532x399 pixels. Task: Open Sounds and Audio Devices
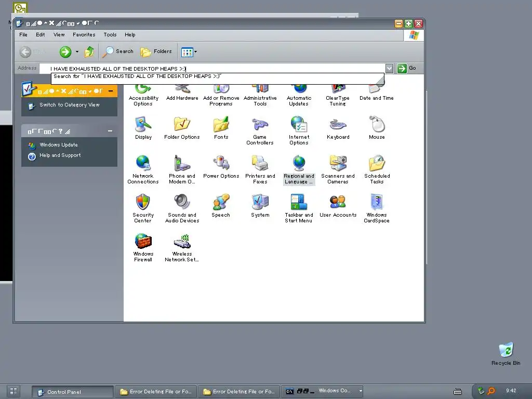(x=182, y=209)
